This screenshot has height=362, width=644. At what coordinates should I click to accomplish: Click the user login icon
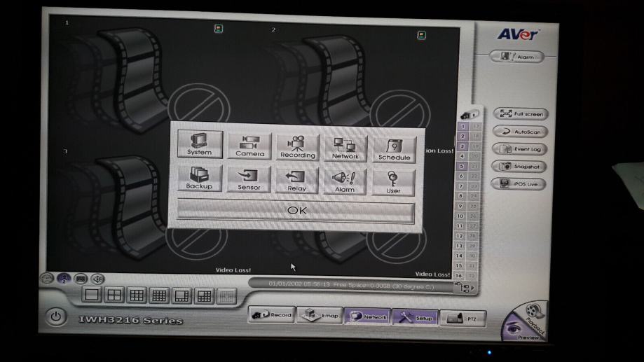[64, 279]
